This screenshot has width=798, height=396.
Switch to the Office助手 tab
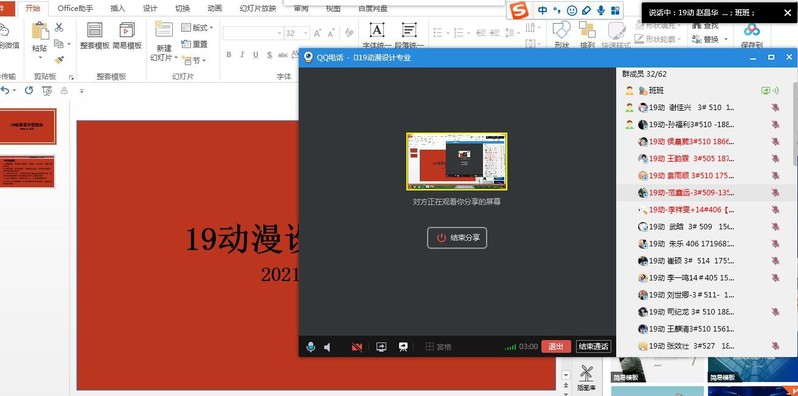(x=75, y=8)
